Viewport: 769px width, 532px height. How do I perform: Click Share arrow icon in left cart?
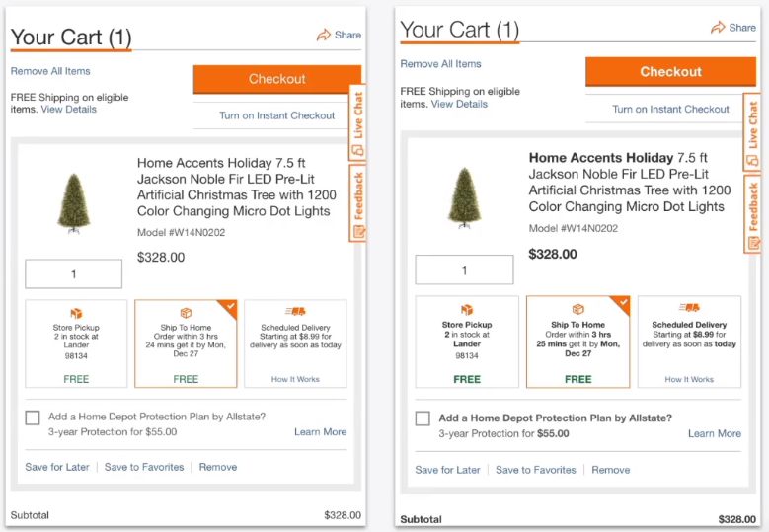(x=323, y=35)
